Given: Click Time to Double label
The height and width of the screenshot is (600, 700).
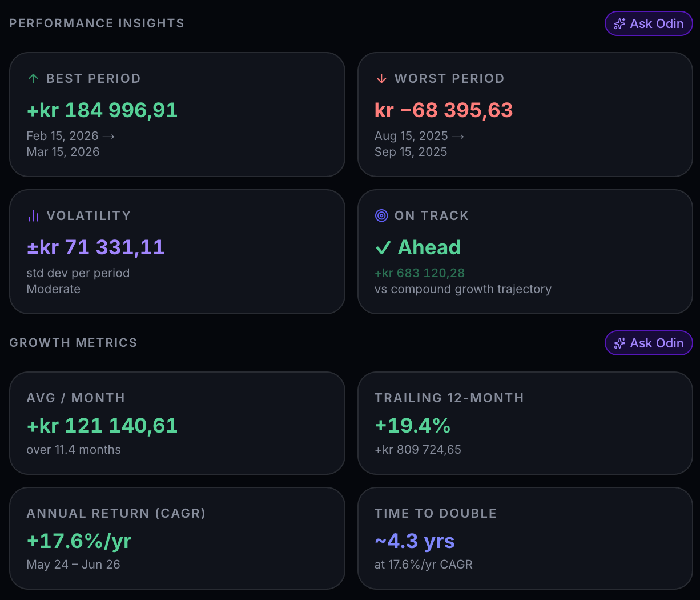Looking at the screenshot, I should tap(436, 513).
